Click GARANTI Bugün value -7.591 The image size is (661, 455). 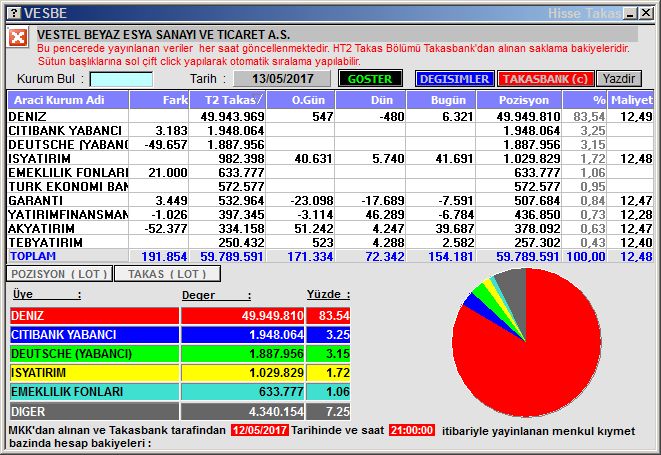pos(456,201)
